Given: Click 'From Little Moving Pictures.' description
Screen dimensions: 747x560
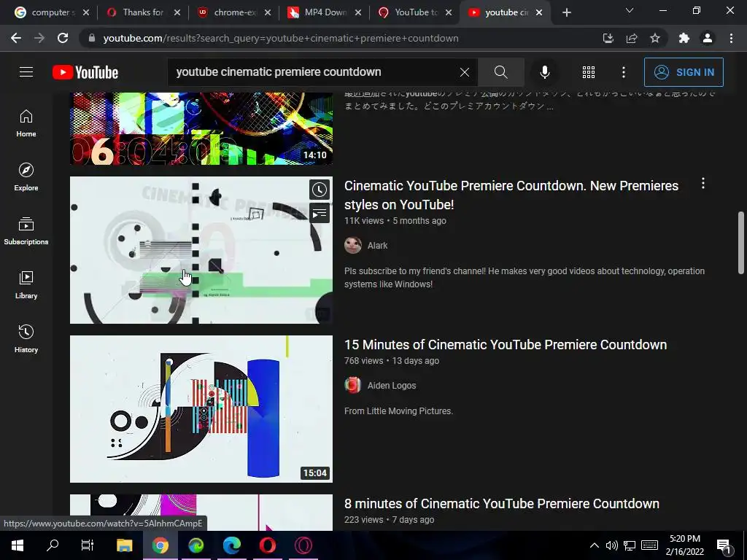Looking at the screenshot, I should pos(398,411).
